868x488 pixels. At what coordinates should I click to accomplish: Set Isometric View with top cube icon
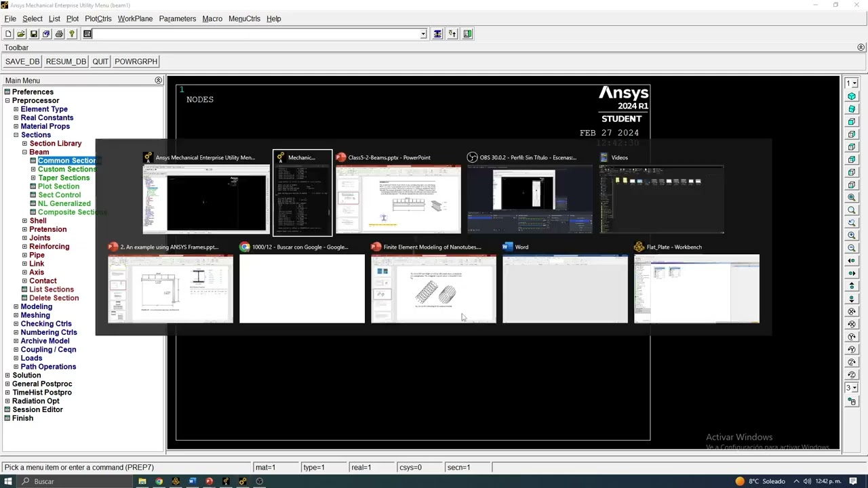[852, 96]
